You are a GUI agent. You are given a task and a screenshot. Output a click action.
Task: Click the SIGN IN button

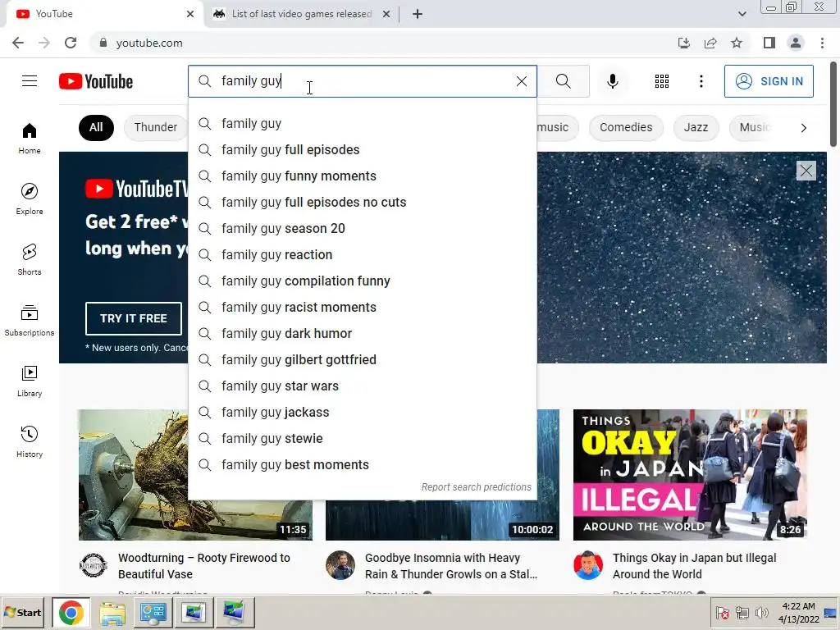[769, 81]
